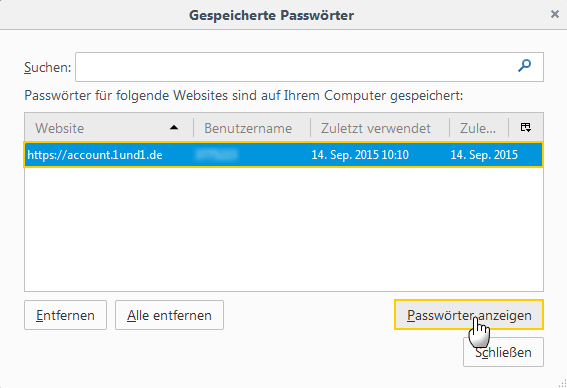This screenshot has width=567, height=388.
Task: Show passwords with Passwörter anzeigen
Action: [x=469, y=315]
